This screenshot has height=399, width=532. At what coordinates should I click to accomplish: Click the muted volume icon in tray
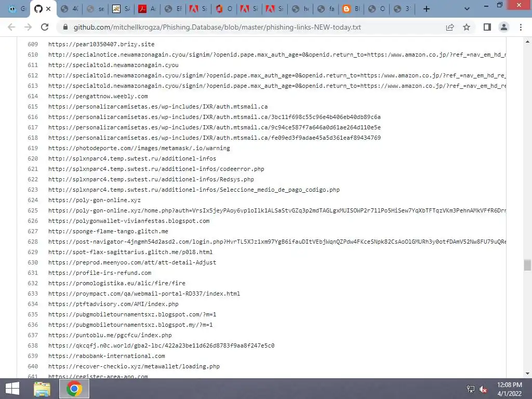483,389
